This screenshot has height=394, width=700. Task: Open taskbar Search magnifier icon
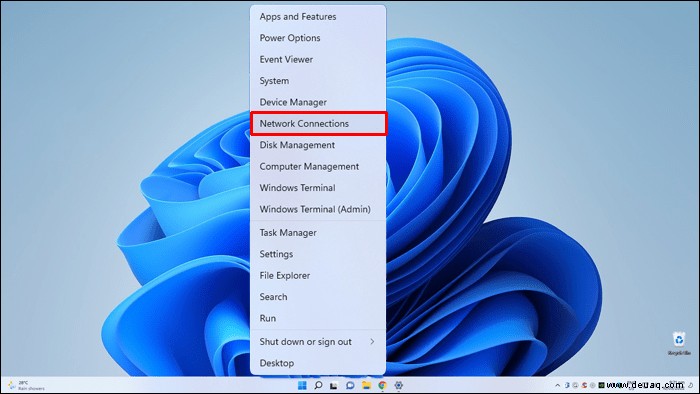pos(318,385)
